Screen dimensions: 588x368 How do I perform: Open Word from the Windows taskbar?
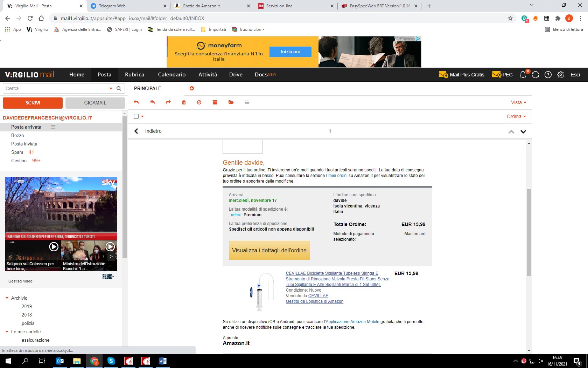point(163,361)
